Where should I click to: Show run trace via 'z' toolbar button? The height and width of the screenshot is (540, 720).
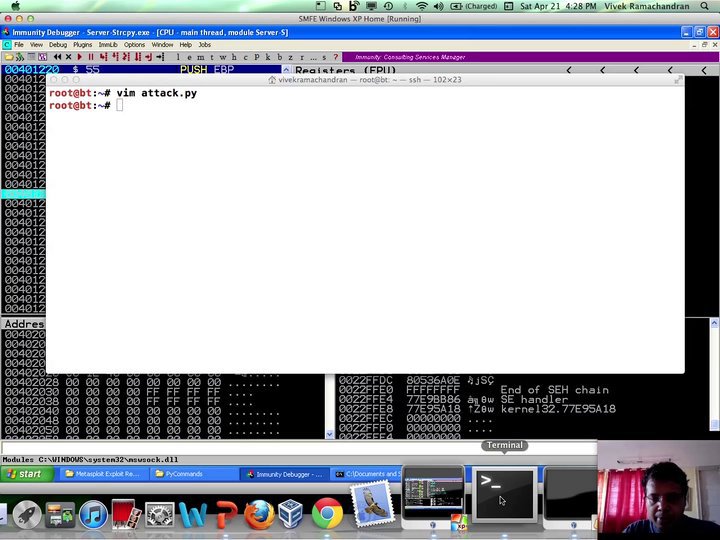[x=290, y=57]
